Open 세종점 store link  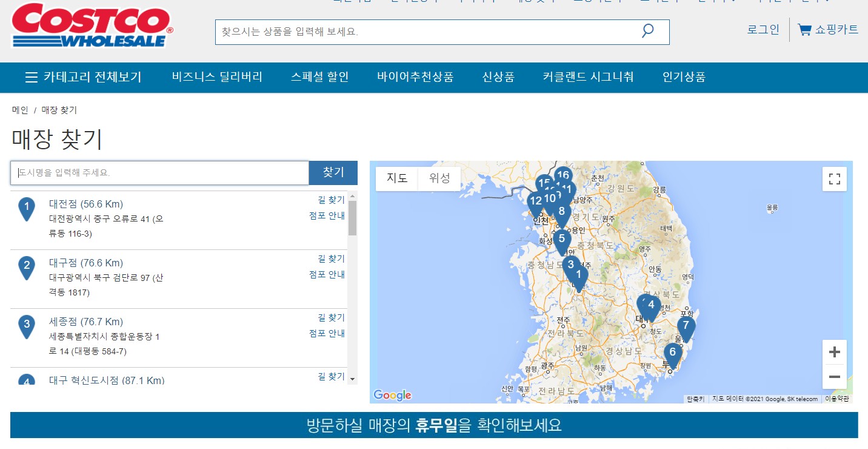click(86, 322)
